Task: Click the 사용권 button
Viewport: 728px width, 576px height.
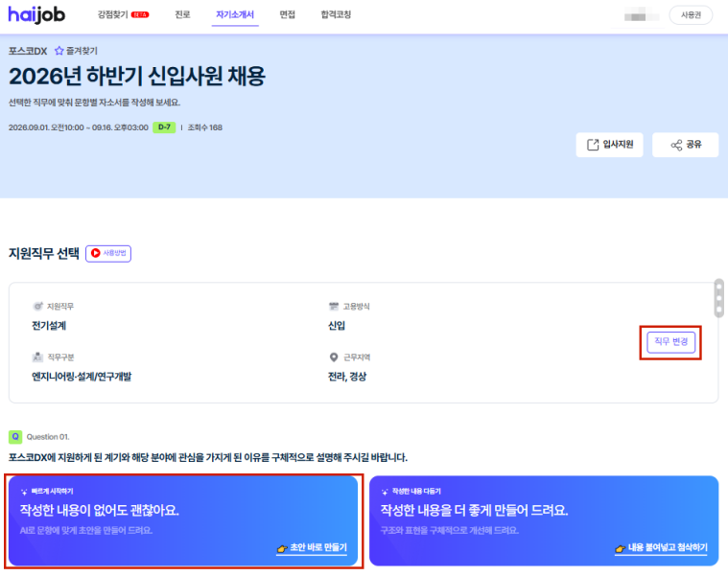Action: point(691,15)
